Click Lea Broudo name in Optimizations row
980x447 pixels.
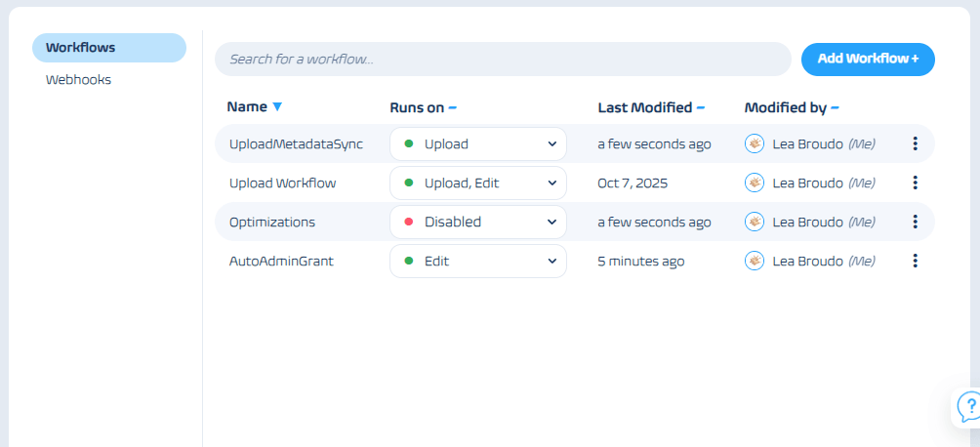pos(808,223)
